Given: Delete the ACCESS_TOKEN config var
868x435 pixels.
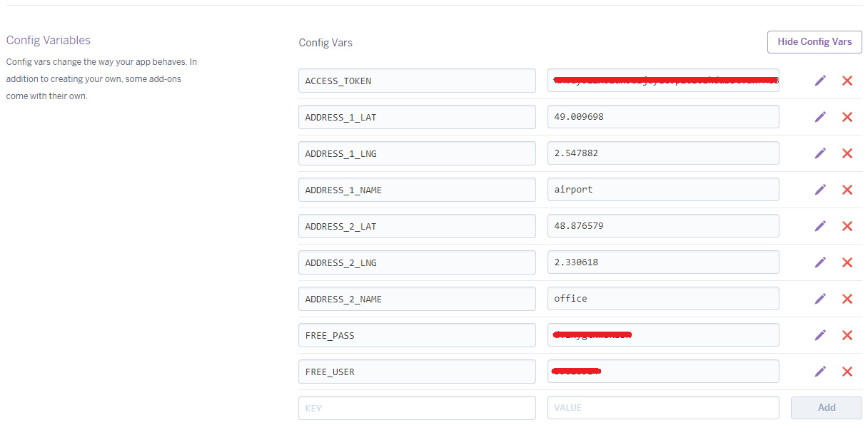Looking at the screenshot, I should pyautogui.click(x=847, y=81).
